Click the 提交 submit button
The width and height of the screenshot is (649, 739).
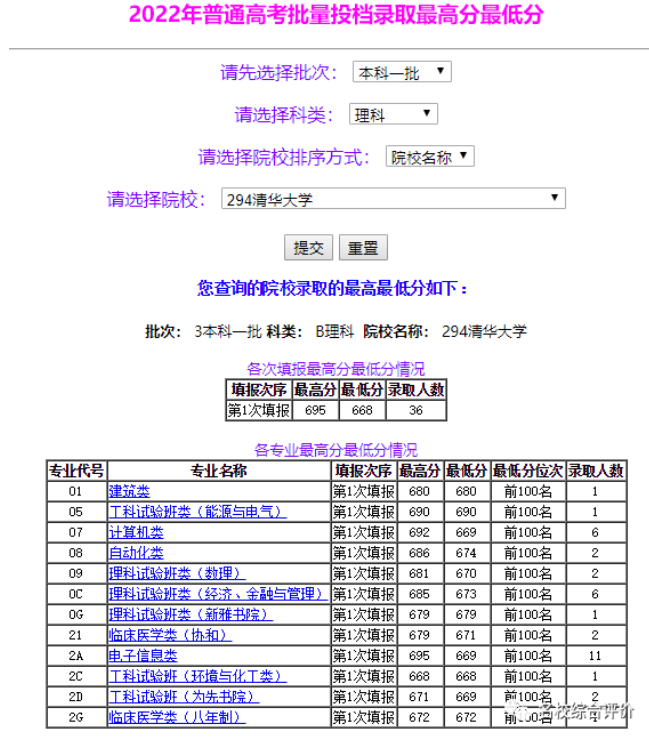point(308,247)
